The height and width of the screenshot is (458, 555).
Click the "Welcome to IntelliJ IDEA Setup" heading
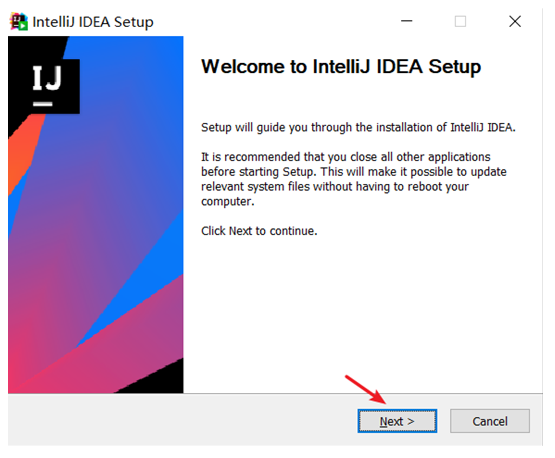coord(341,67)
